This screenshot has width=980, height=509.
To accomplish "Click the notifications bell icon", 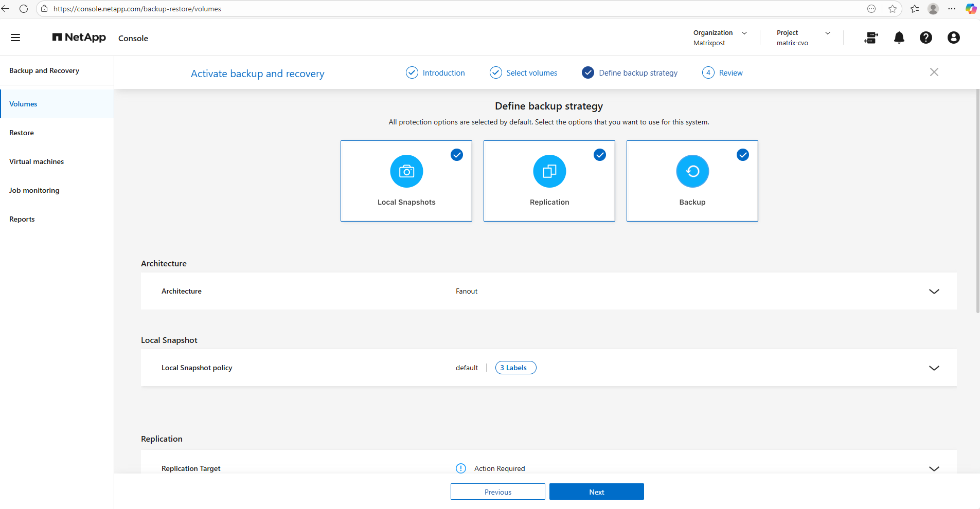I will (899, 38).
